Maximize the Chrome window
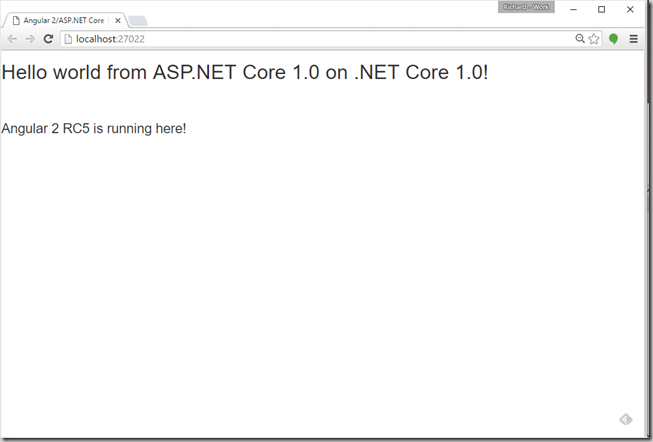 [601, 9]
